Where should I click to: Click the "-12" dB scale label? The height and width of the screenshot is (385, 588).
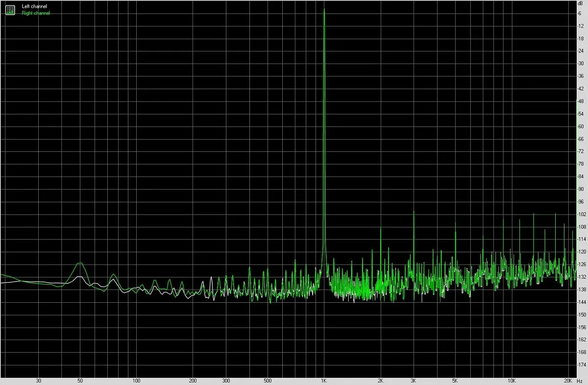(581, 25)
